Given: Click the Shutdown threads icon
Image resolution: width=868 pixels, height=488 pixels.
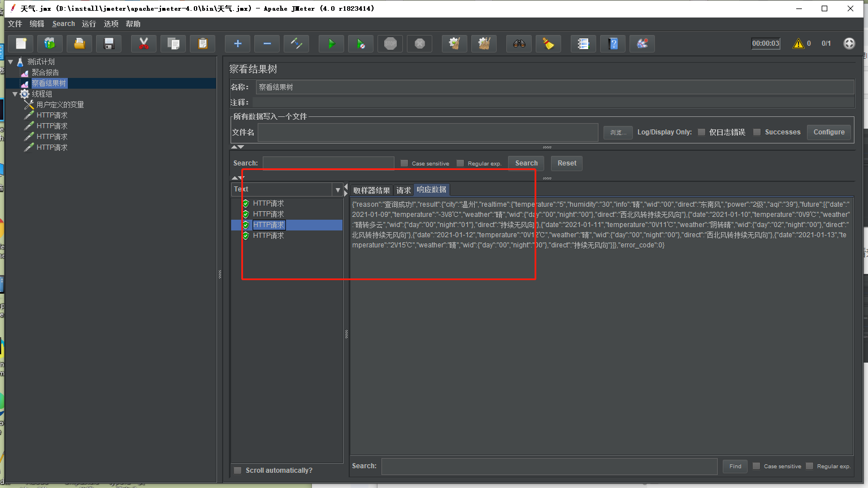Looking at the screenshot, I should pos(420,43).
